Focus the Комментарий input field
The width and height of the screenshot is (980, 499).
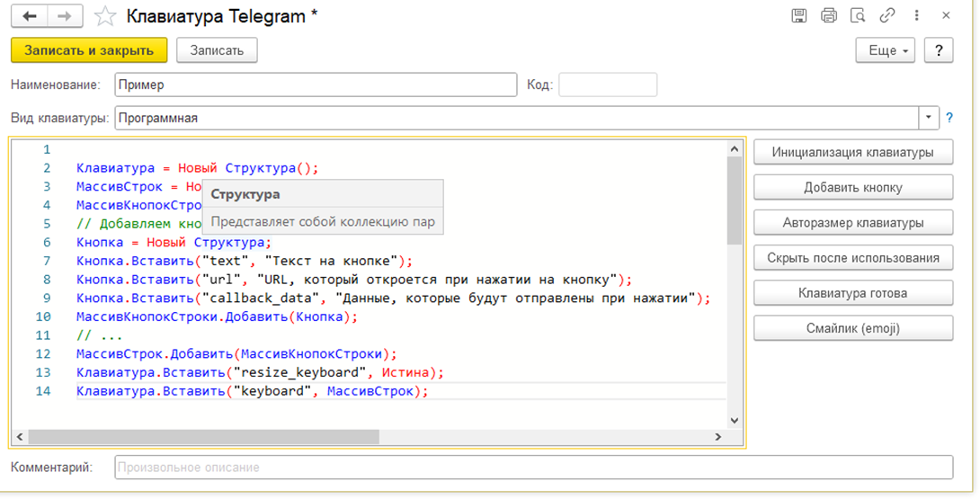point(533,468)
